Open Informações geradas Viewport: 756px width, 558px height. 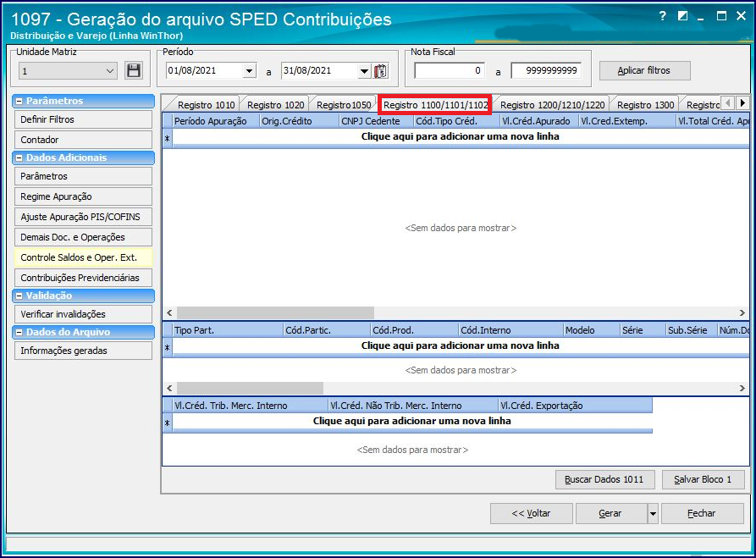point(84,351)
